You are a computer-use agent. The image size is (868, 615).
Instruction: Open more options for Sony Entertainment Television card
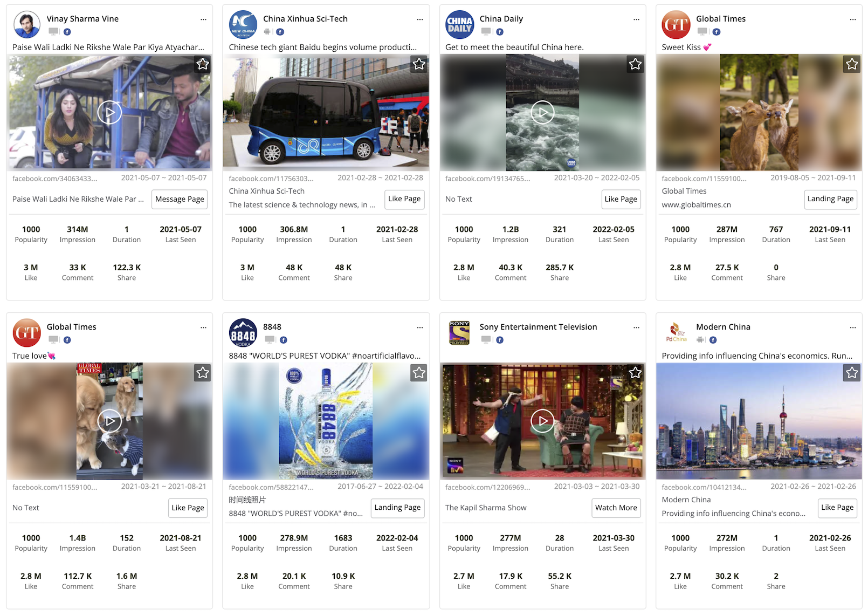[x=636, y=327]
